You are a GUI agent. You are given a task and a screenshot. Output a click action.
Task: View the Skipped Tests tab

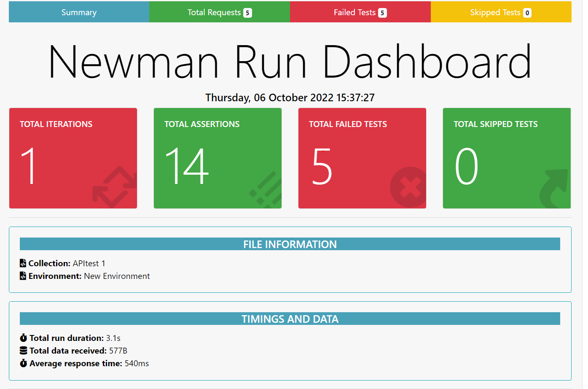point(501,12)
